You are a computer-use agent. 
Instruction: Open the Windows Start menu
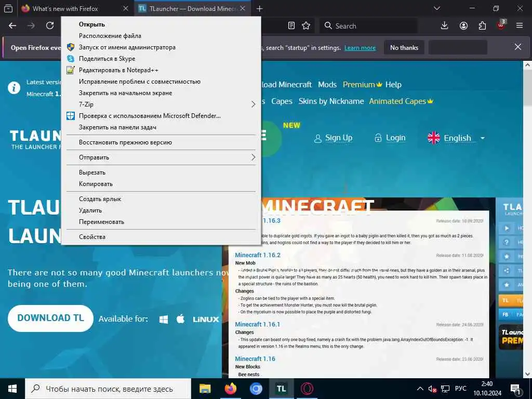(12, 389)
